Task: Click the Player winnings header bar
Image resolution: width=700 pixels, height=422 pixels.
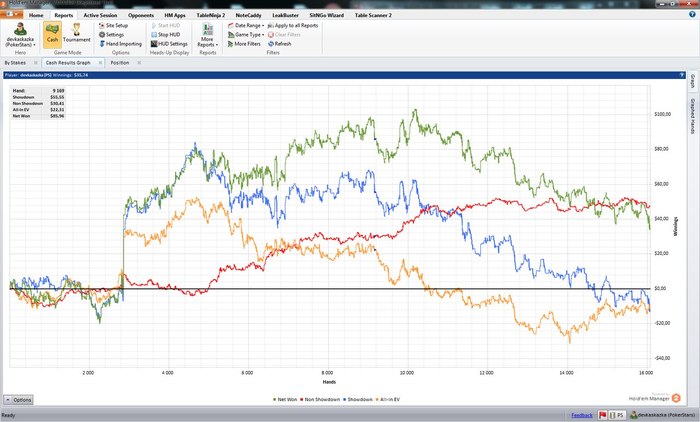Action: pyautogui.click(x=344, y=75)
